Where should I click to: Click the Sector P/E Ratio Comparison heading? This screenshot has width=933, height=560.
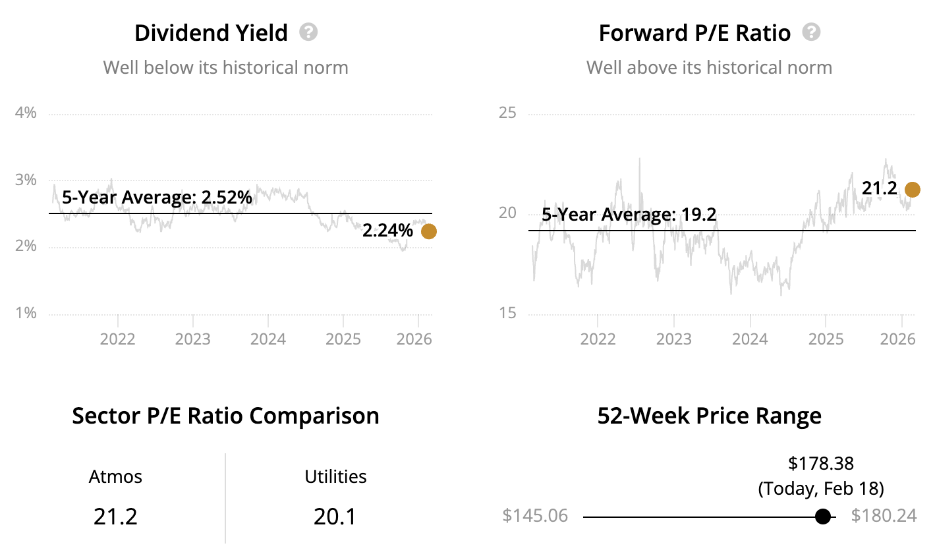(225, 416)
